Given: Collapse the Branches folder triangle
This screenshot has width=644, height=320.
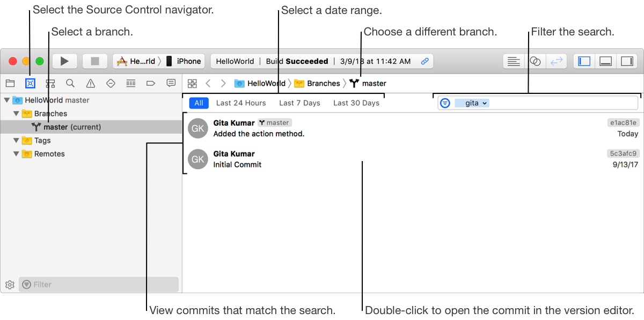Looking at the screenshot, I should coord(16,113).
